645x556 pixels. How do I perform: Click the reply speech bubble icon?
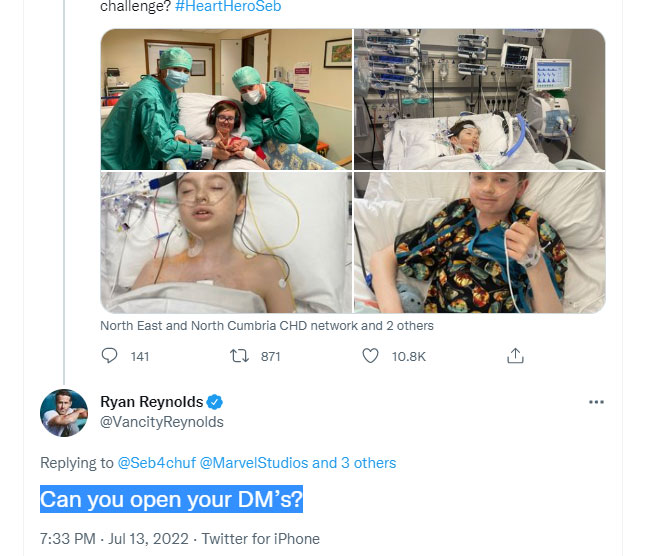point(111,356)
